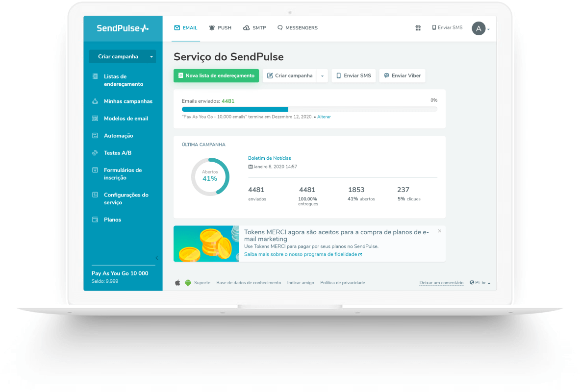Image resolution: width=580 pixels, height=392 pixels.
Task: Click the Planos wallet icon
Action: coord(95,220)
